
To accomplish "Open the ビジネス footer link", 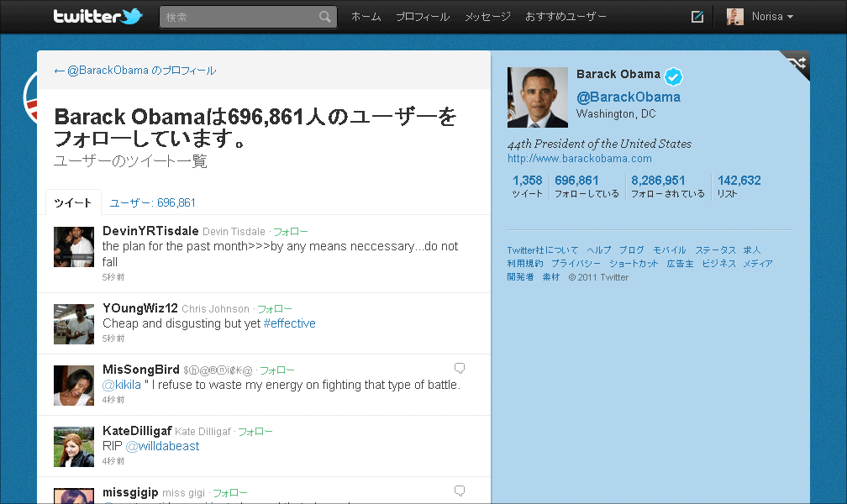I will coord(718,264).
